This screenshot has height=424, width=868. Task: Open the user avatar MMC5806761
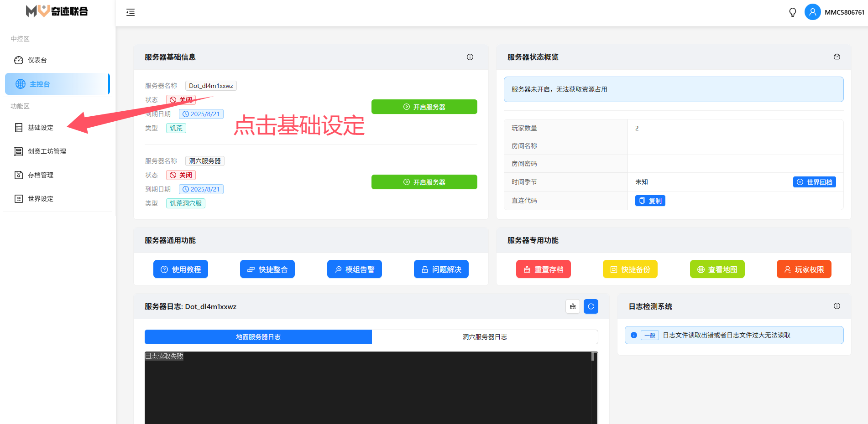coord(812,12)
